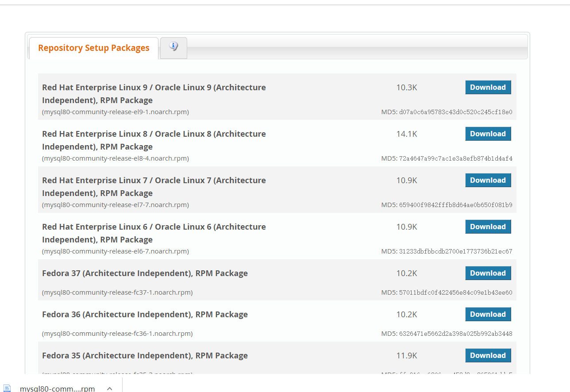Download the Fedora 35 RPM package
This screenshot has height=392, width=570.
click(488, 355)
